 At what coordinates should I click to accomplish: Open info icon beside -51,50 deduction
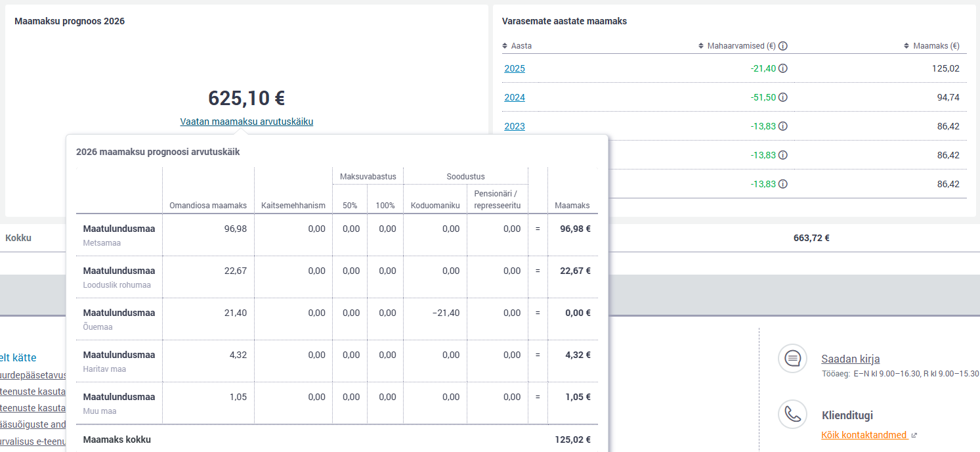(x=783, y=97)
